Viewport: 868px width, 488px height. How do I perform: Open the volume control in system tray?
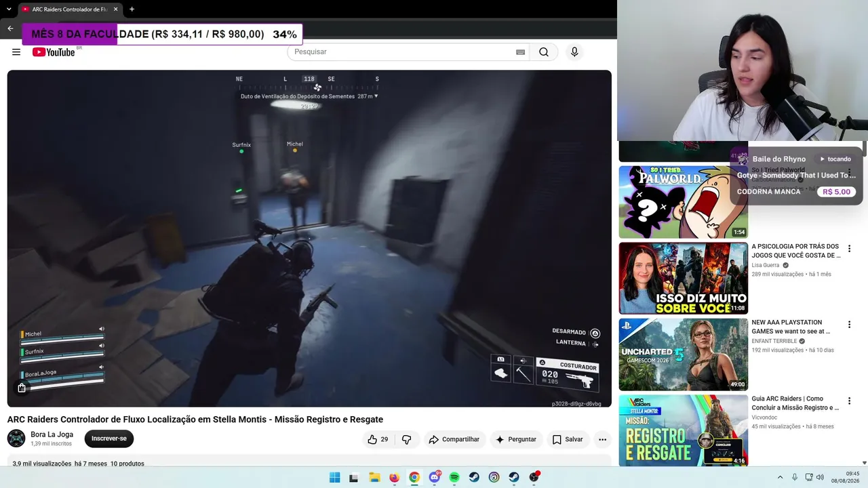[x=821, y=477]
